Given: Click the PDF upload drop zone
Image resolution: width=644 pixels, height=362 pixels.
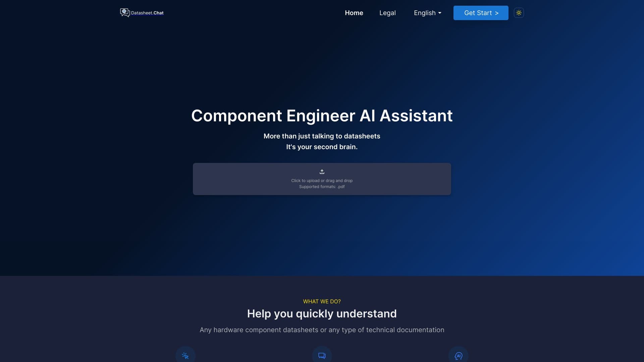Looking at the screenshot, I should (322, 179).
